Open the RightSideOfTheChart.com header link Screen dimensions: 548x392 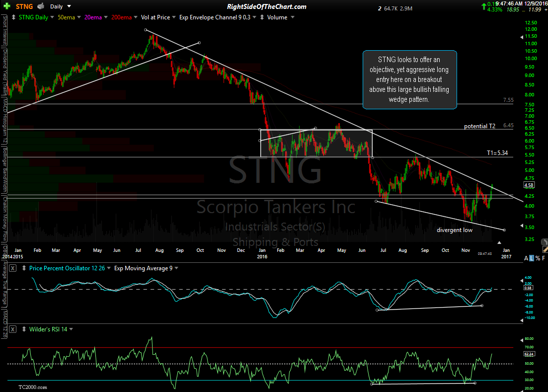(266, 6)
